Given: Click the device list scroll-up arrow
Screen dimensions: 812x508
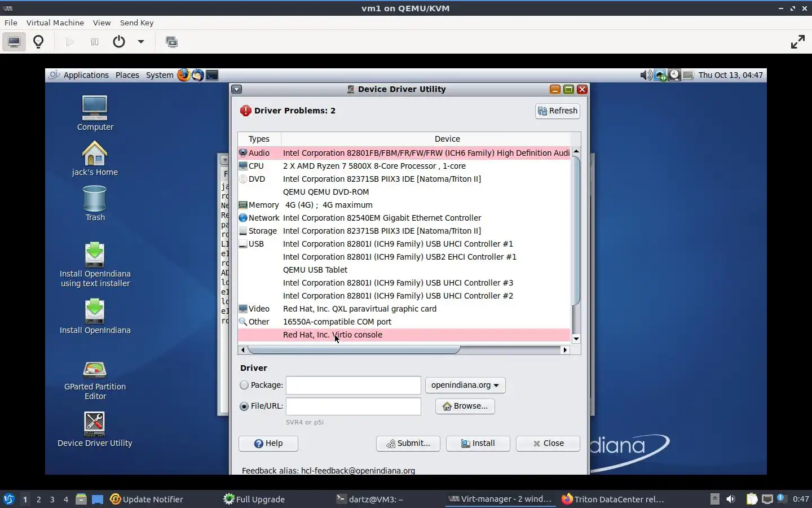Looking at the screenshot, I should pos(576,151).
